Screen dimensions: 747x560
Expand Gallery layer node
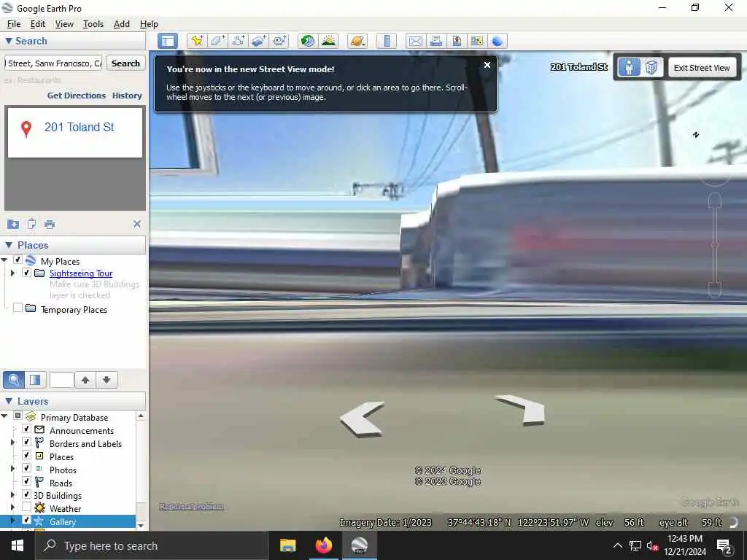13,521
